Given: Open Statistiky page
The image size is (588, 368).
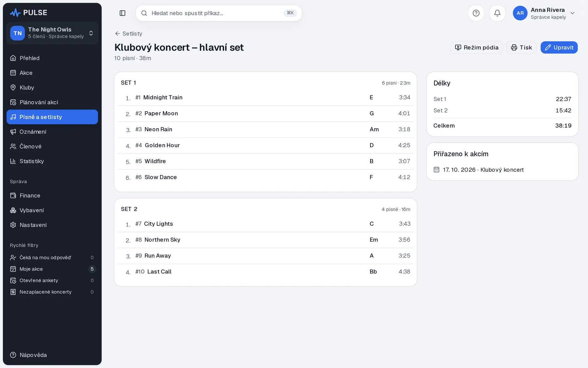Looking at the screenshot, I should [52, 161].
